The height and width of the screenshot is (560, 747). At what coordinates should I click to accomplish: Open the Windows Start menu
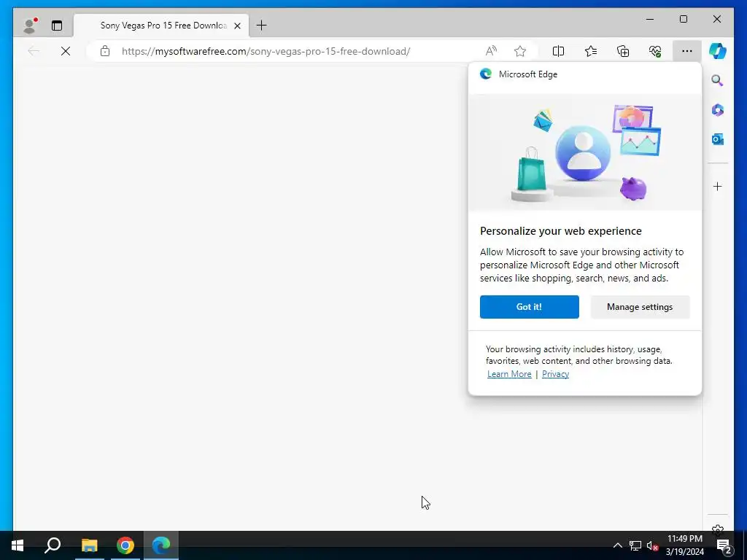coord(18,545)
